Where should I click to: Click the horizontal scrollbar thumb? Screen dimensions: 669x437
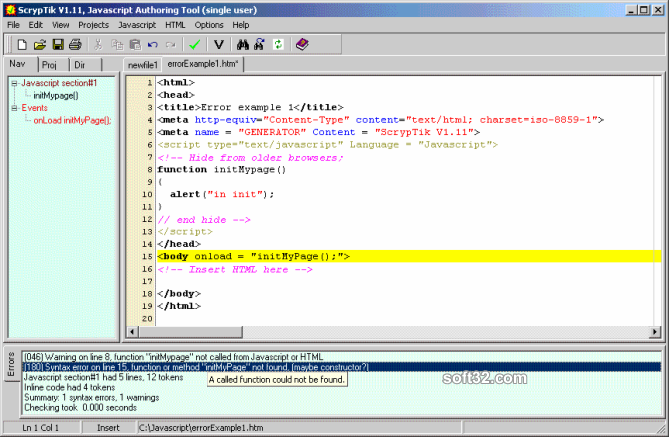tap(190, 332)
